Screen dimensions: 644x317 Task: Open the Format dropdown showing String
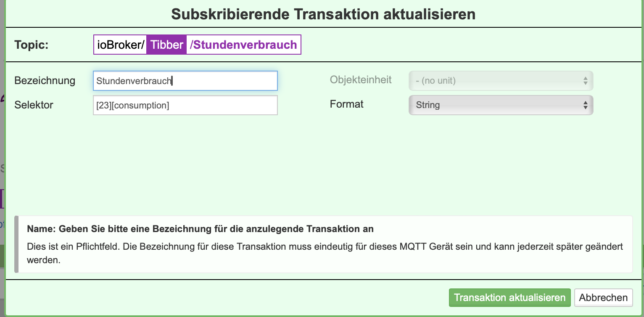pyautogui.click(x=496, y=105)
